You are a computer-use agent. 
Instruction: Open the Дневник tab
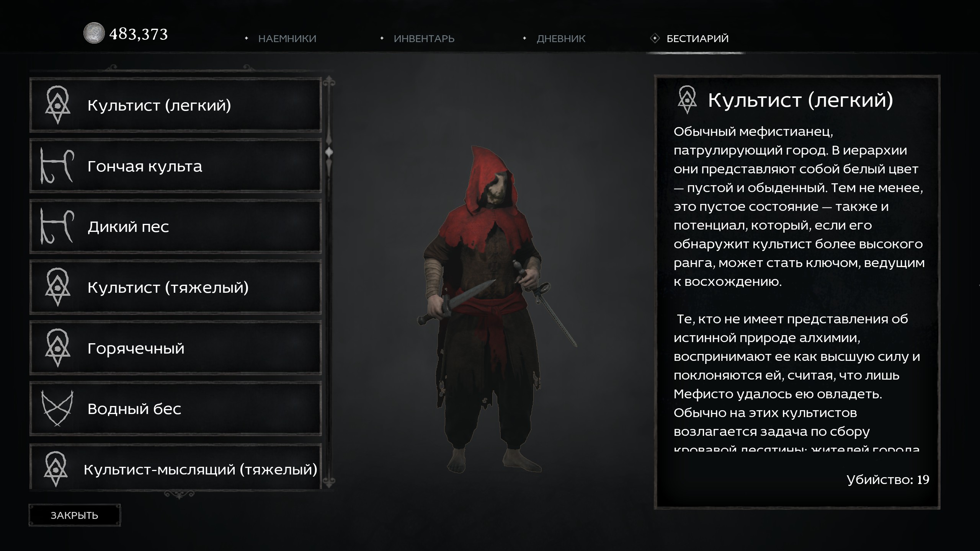pos(561,39)
